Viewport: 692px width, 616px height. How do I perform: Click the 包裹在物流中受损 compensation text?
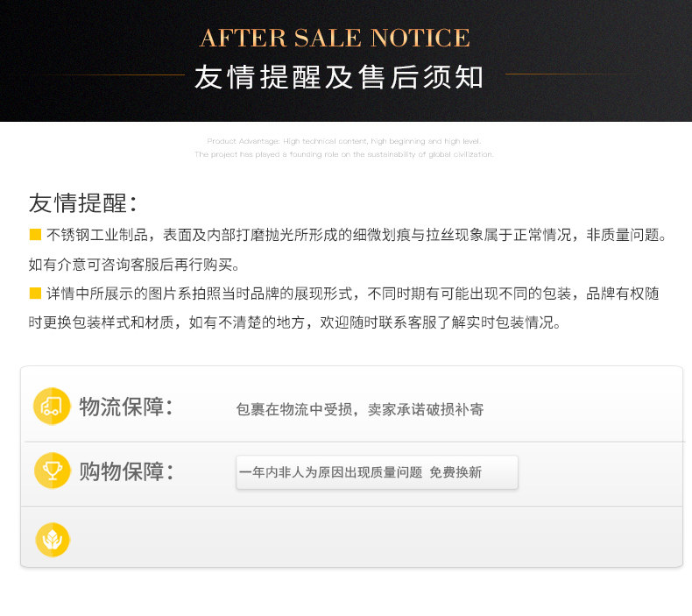pos(360,409)
